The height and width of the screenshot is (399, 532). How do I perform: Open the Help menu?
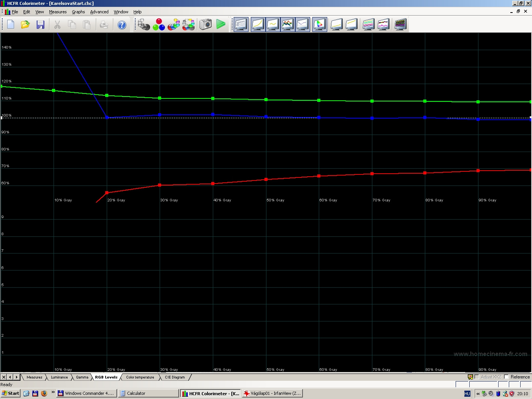click(137, 12)
